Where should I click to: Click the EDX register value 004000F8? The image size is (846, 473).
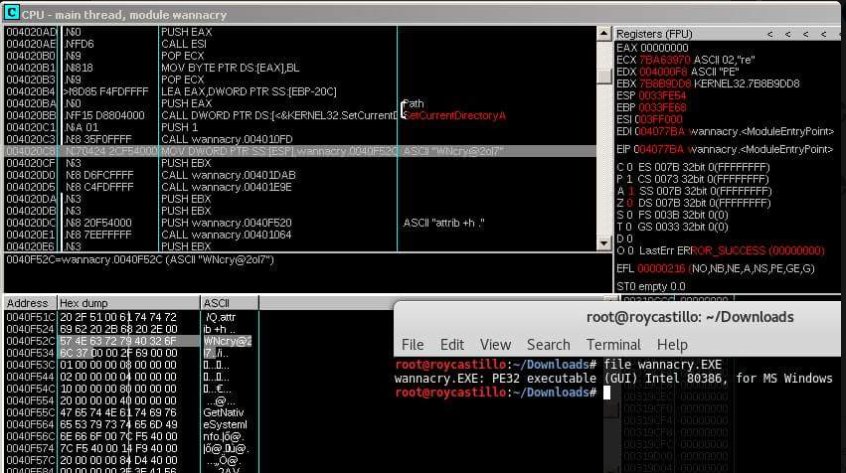click(664, 72)
